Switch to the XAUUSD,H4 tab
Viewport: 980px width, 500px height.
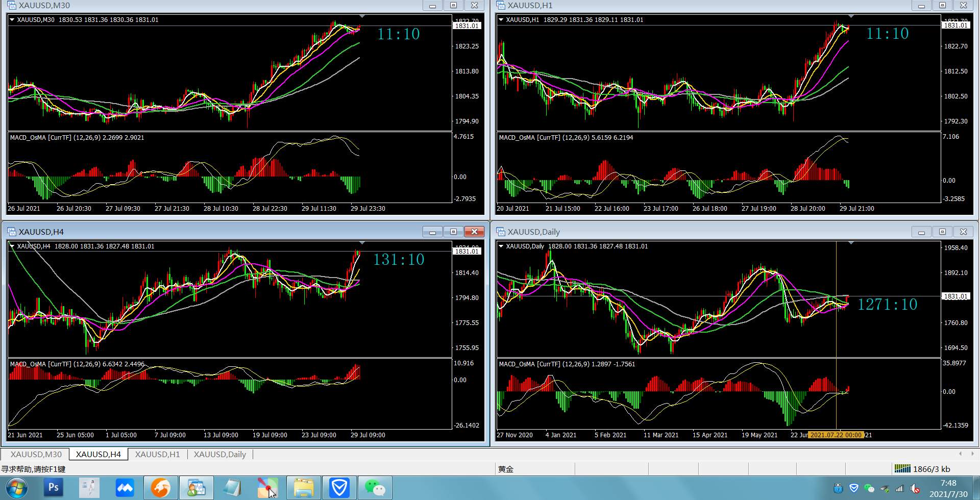click(x=99, y=454)
